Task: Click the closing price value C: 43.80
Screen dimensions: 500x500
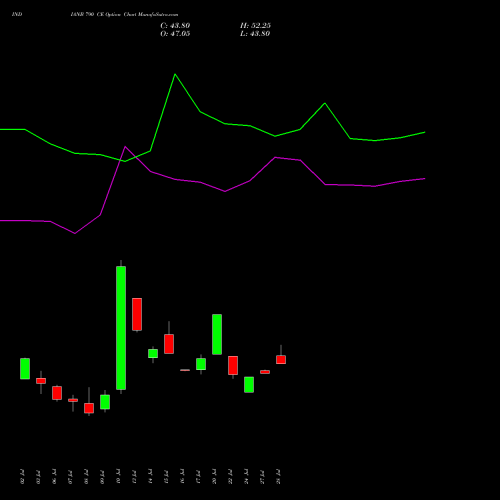Action: click(x=175, y=26)
